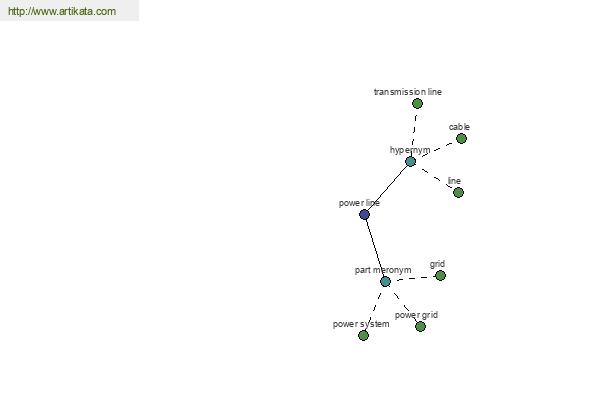Click the 'power grid' text label
600x400 pixels.
click(416, 315)
